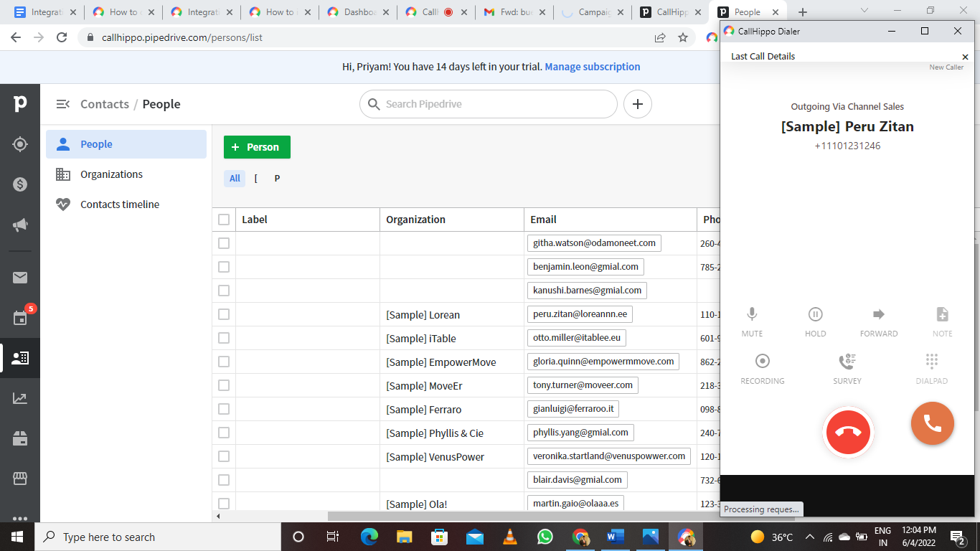Open the dialpad
980x551 pixels.
click(x=932, y=369)
